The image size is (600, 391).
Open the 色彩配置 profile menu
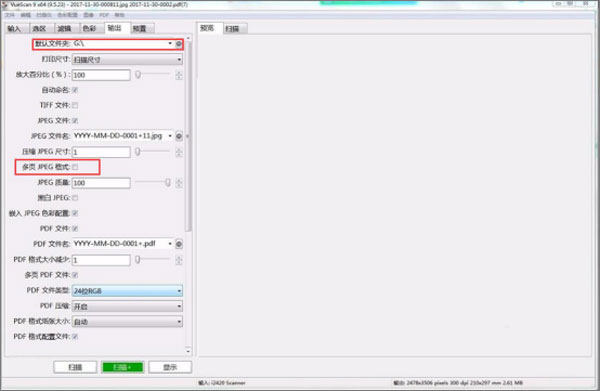pyautogui.click(x=67, y=15)
